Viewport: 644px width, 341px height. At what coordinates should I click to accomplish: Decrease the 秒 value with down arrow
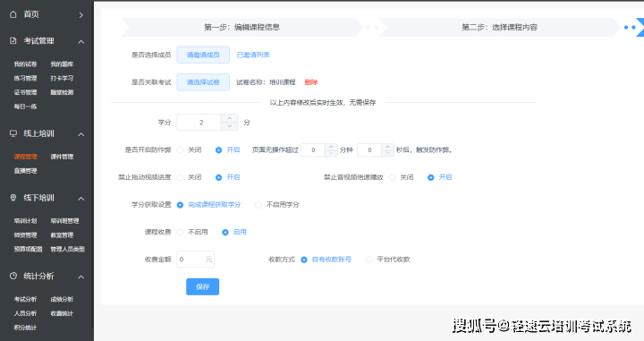387,153
